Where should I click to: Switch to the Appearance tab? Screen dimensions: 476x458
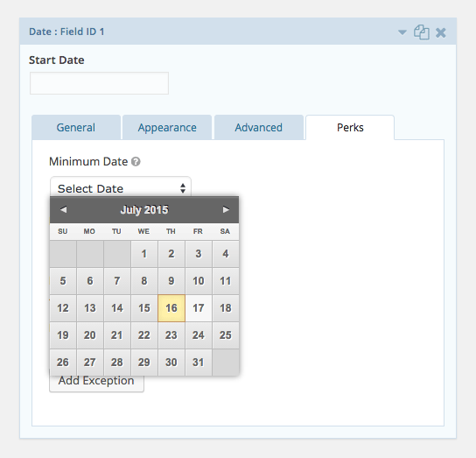(167, 127)
